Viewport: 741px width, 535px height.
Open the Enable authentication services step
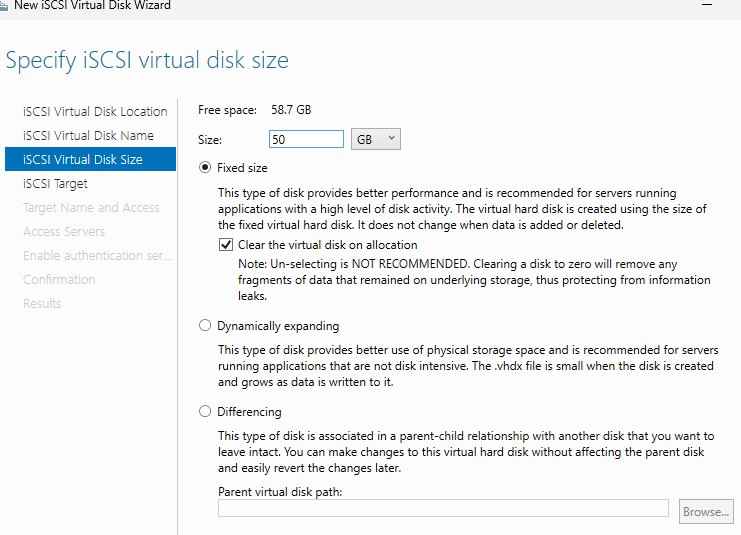coord(97,256)
